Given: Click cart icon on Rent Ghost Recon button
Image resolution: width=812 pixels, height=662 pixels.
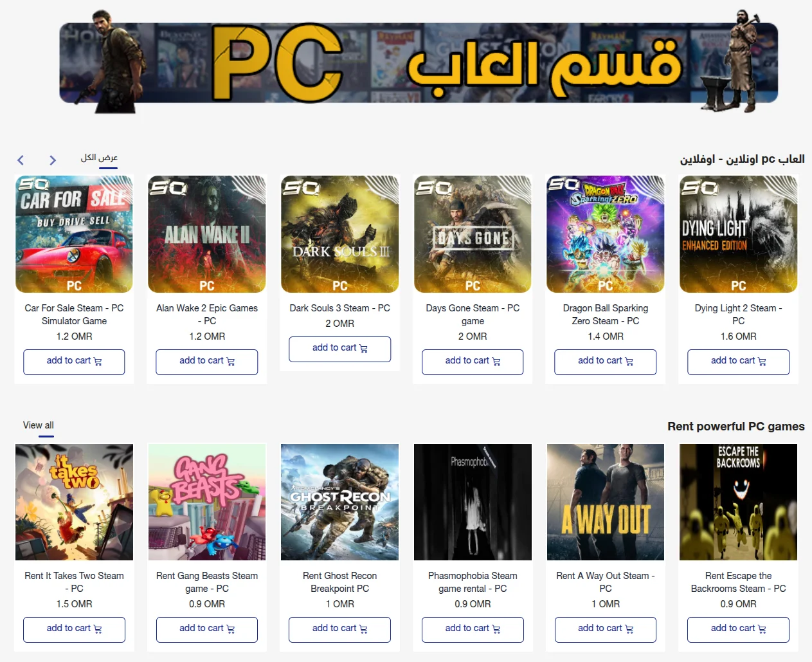Looking at the screenshot, I should 364,629.
